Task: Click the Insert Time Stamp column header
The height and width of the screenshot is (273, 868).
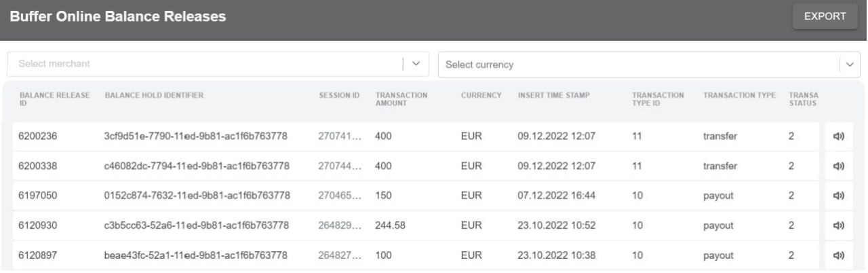Action: (x=554, y=95)
